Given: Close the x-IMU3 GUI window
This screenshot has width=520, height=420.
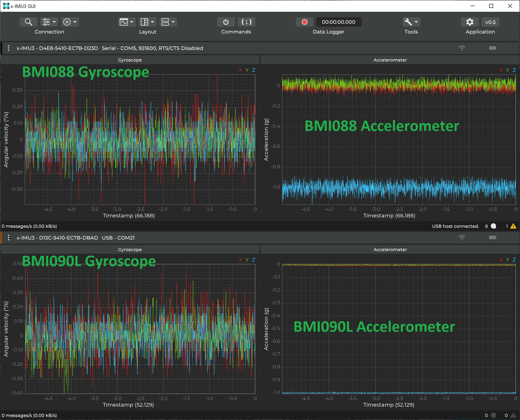Looking at the screenshot, I should [x=510, y=6].
